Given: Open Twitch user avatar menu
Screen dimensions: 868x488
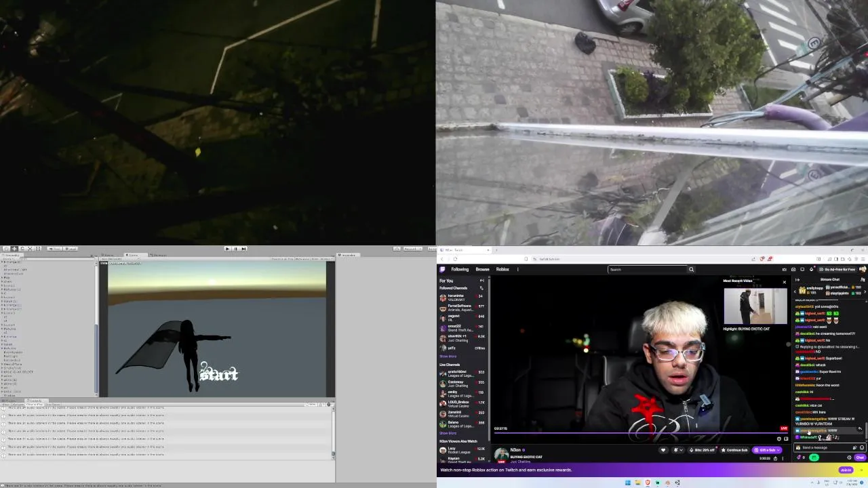Looking at the screenshot, I should (x=863, y=269).
